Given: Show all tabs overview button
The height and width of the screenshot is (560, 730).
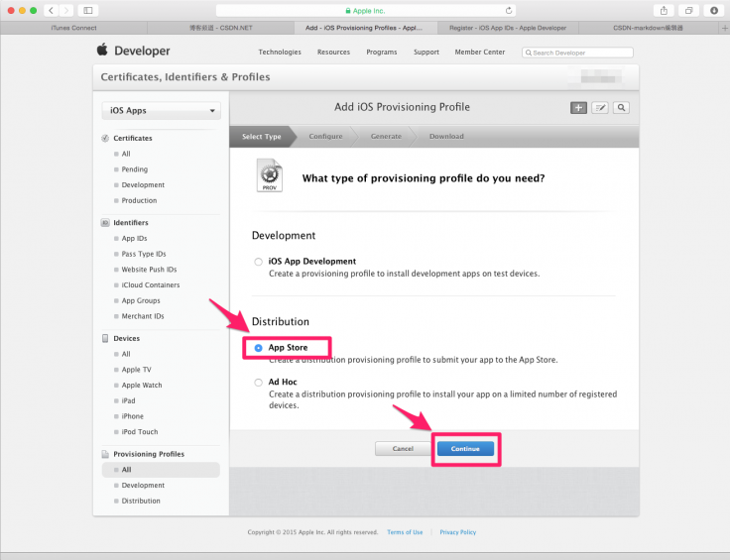Looking at the screenshot, I should point(688,10).
